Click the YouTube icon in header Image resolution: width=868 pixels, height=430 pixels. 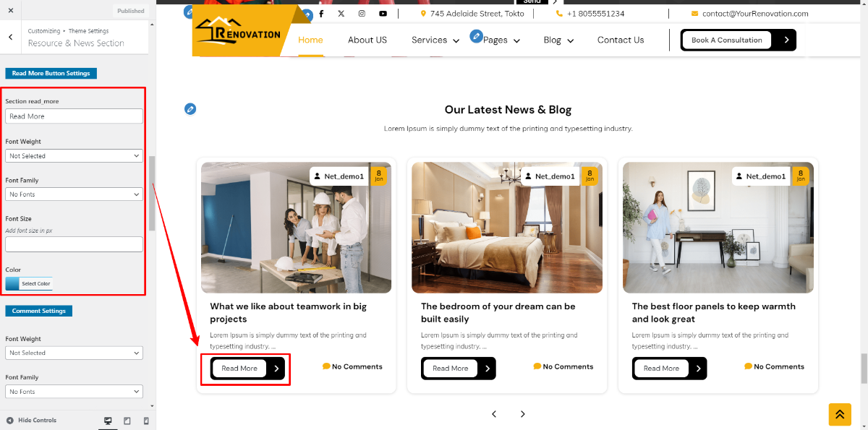point(383,14)
